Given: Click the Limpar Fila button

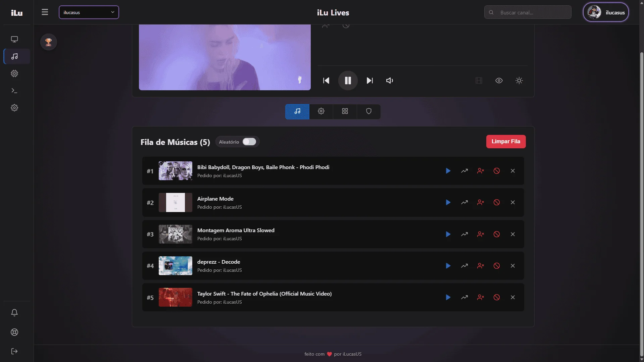Looking at the screenshot, I should click(506, 142).
